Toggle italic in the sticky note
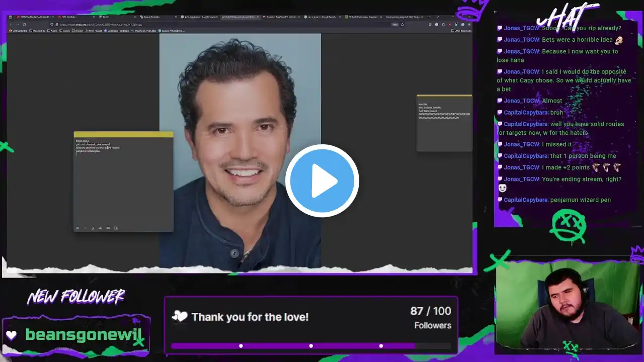644x362 pixels. coord(85,228)
